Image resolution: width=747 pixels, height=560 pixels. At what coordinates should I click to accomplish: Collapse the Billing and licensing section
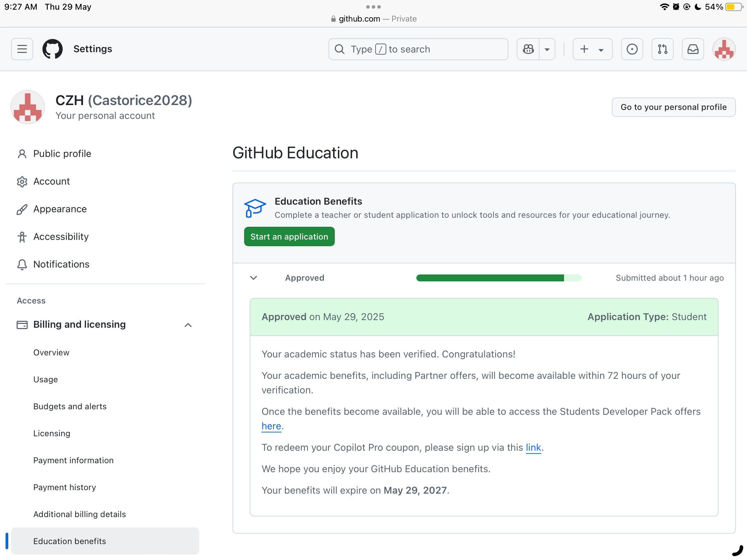click(x=188, y=325)
